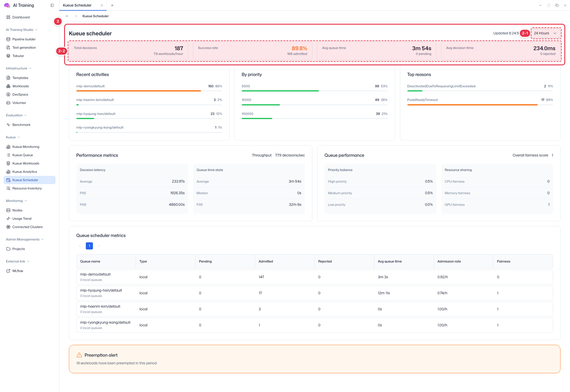Click the Pipeline builder icon

tap(8, 39)
